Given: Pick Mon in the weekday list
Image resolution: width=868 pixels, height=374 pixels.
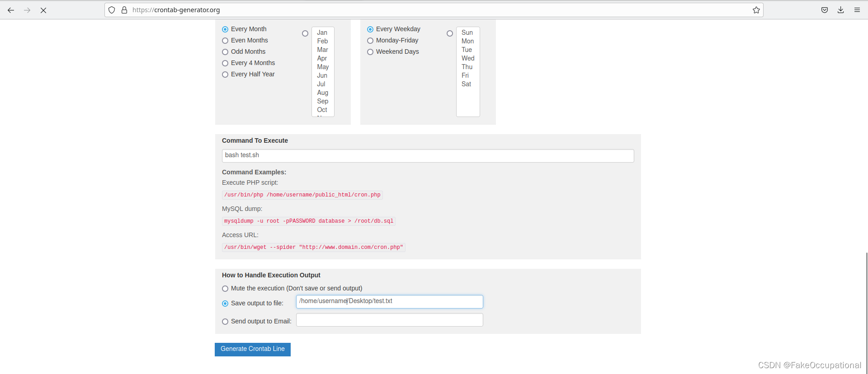Looking at the screenshot, I should 467,41.
